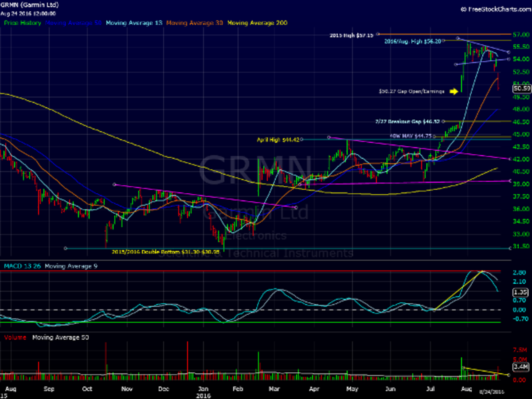Click the -0.70 MACD axis label
The width and height of the screenshot is (532, 399).
point(519,318)
